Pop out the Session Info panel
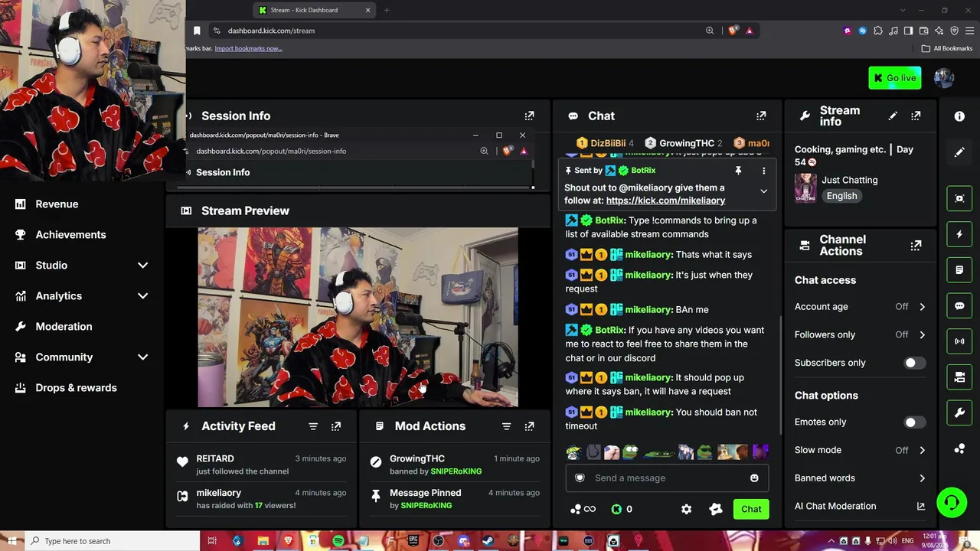Image resolution: width=980 pixels, height=551 pixels. 529,116
